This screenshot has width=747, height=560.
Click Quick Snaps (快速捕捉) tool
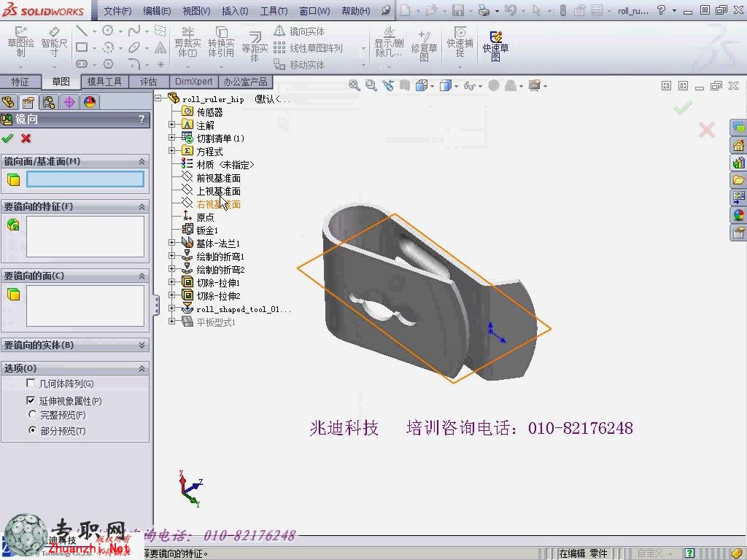coord(460,42)
